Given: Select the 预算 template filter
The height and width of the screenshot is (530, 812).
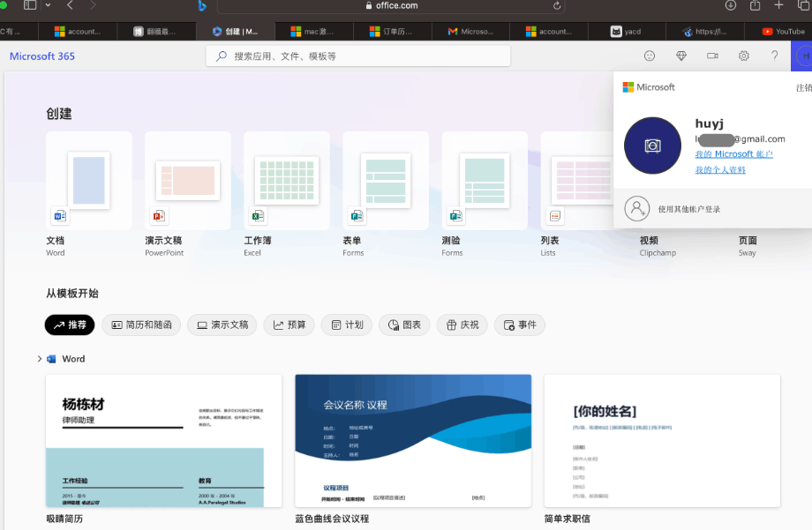Looking at the screenshot, I should point(289,325).
